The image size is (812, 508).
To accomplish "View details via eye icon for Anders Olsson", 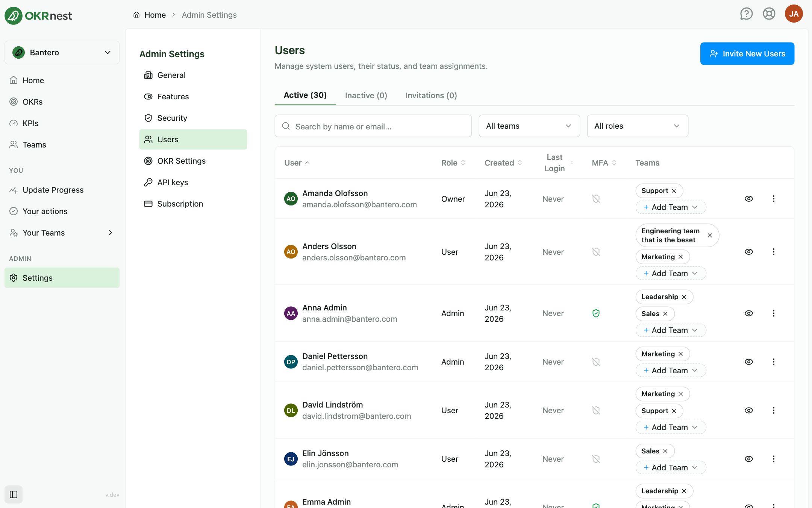I will click(748, 252).
